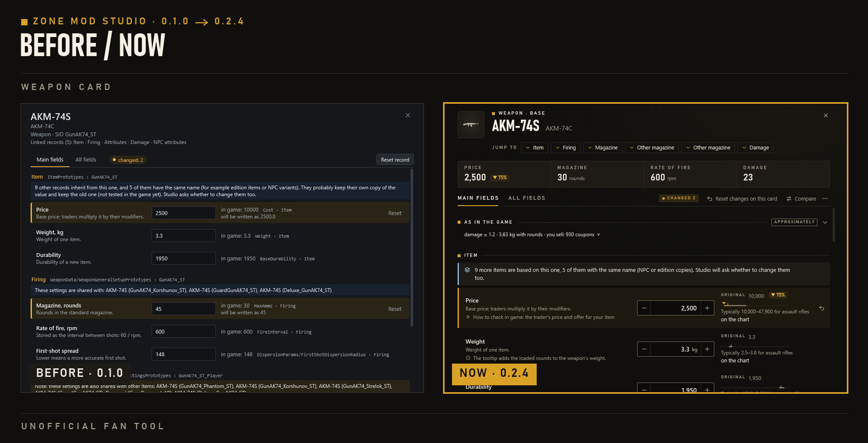Reset the Magazine rounds row in Before card

click(395, 309)
